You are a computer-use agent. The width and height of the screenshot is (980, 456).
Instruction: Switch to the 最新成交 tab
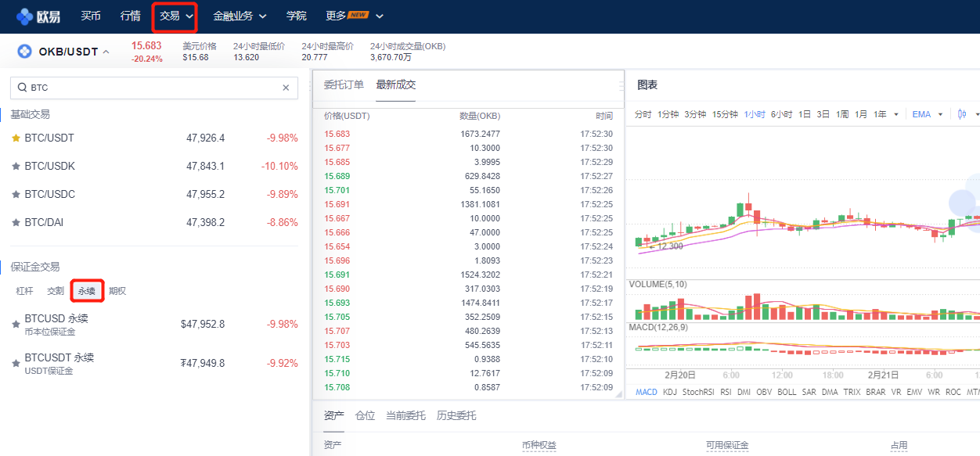pyautogui.click(x=395, y=84)
